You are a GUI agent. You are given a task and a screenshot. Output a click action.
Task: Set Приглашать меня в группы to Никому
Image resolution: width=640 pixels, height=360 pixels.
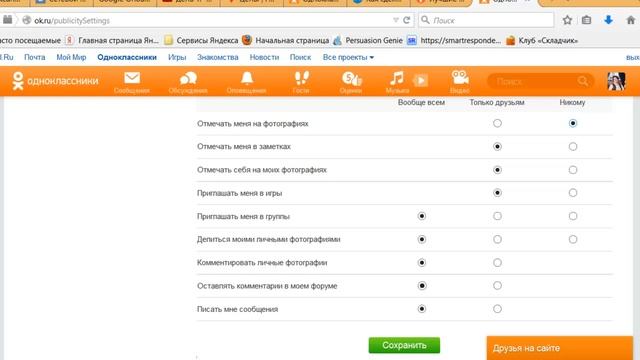(x=573, y=216)
